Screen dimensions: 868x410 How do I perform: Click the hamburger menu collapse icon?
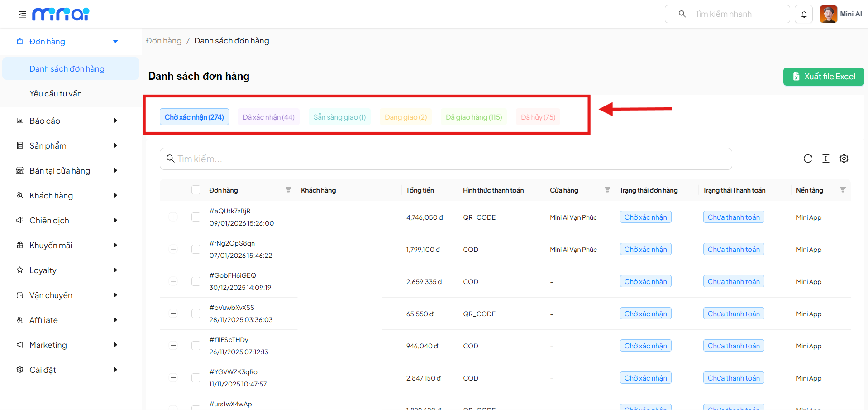[x=22, y=14]
